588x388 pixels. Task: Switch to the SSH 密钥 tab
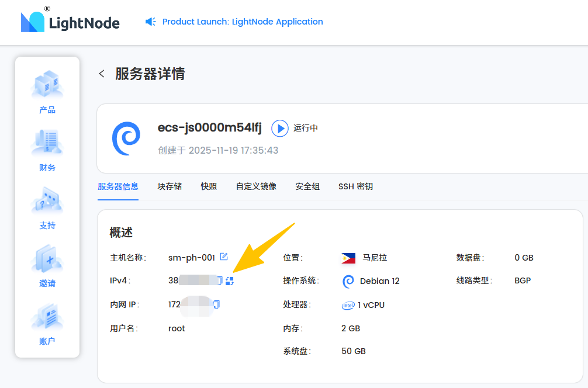click(355, 186)
